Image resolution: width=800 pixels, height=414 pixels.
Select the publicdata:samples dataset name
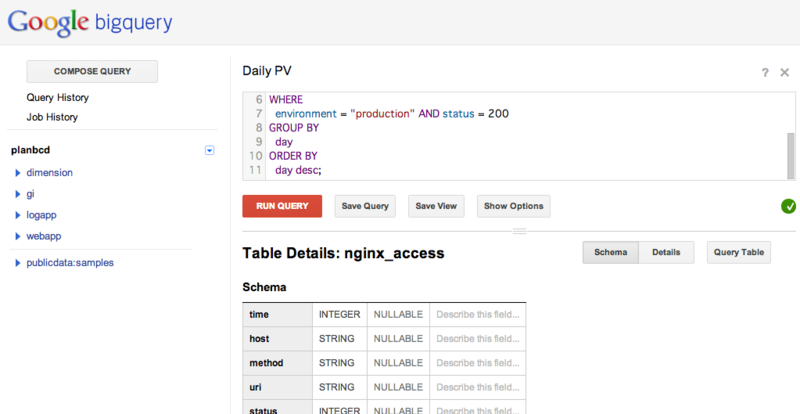coord(70,262)
